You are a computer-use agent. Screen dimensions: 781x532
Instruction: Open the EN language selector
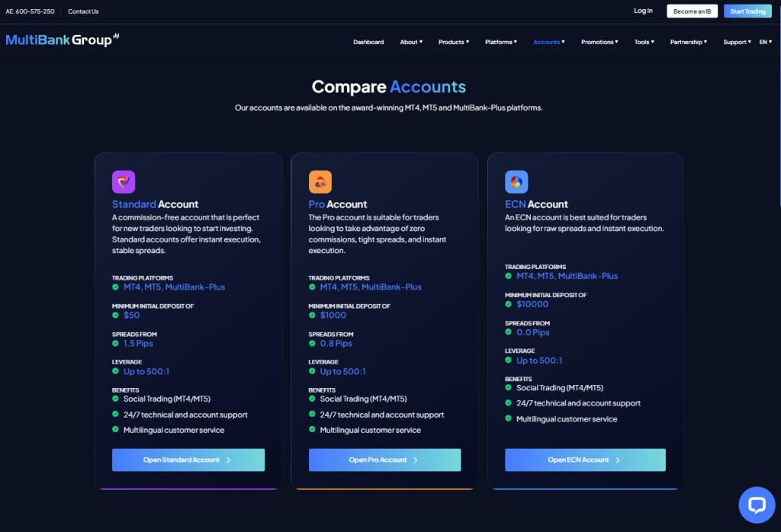tap(765, 42)
